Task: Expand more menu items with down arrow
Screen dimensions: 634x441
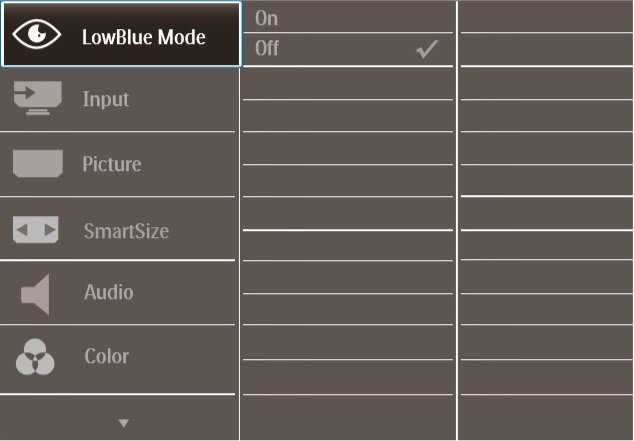Action: pos(124,423)
